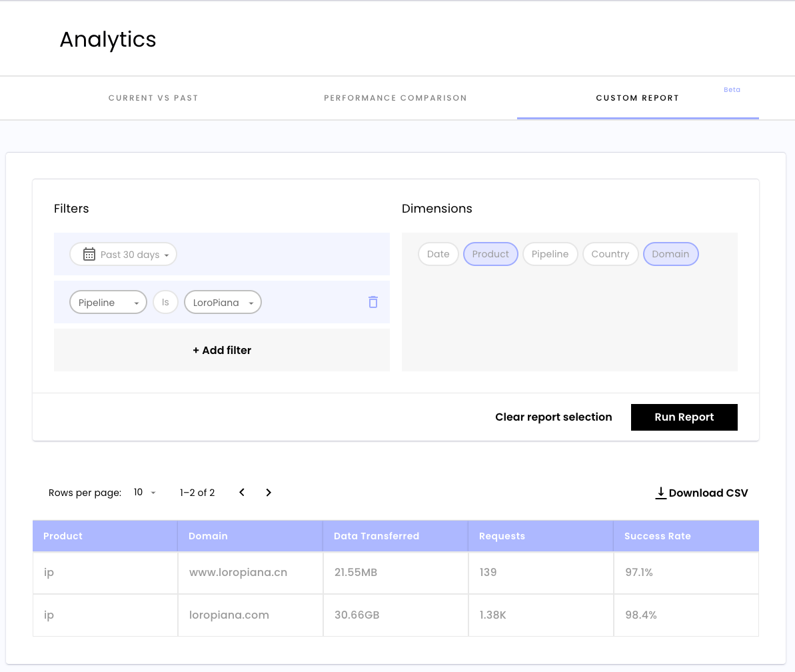Toggle the Pipeline dimension chip
795x672 pixels.
[550, 254]
